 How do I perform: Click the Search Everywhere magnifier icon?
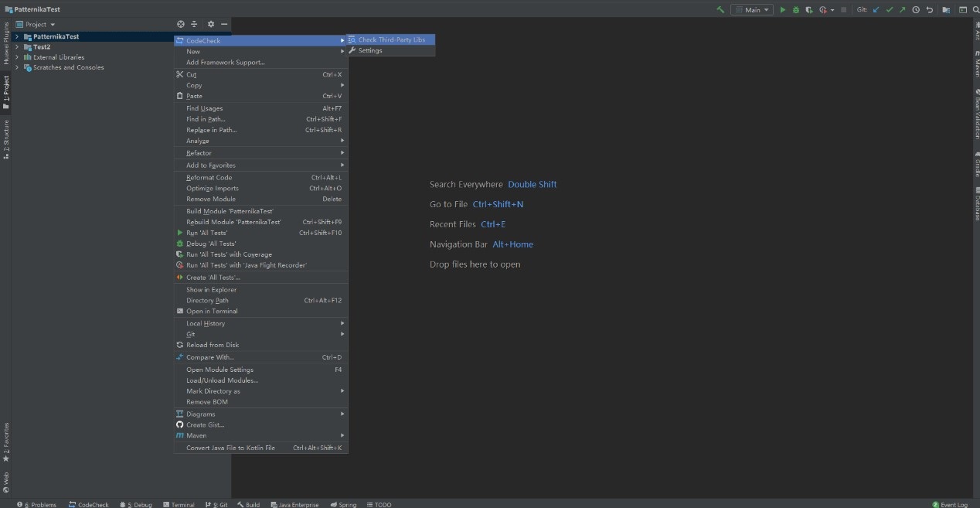click(975, 10)
